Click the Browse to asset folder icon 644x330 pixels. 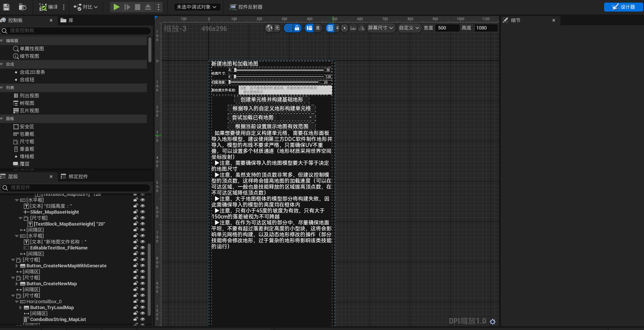(22, 7)
